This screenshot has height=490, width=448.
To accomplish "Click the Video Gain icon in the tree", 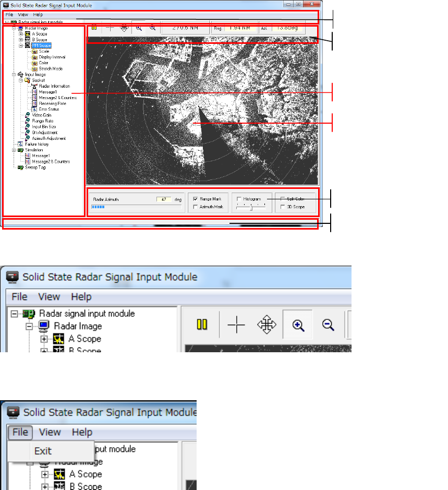I will [28, 115].
